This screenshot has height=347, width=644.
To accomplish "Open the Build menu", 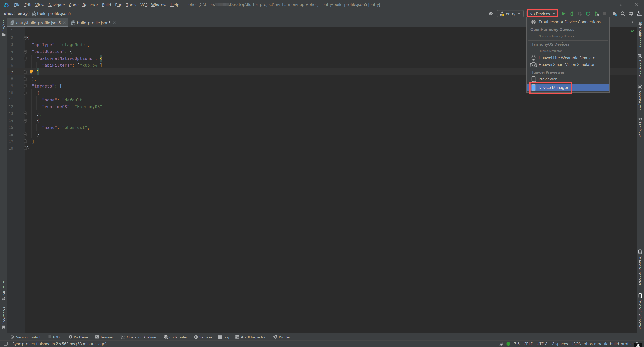I will [x=106, y=5].
